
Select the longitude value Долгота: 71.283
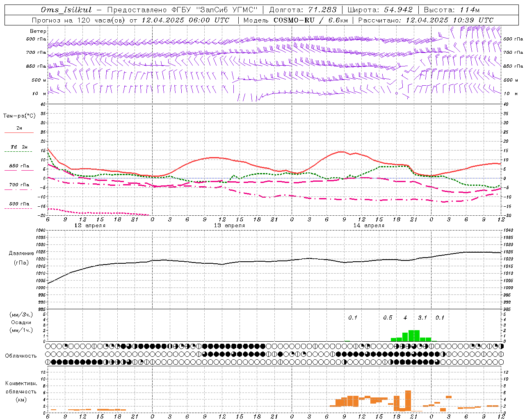tap(303, 10)
